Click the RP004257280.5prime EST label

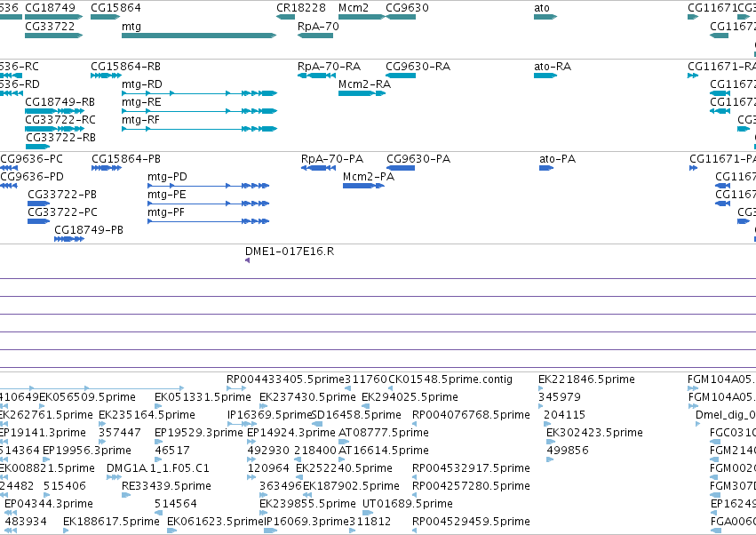tap(471, 486)
